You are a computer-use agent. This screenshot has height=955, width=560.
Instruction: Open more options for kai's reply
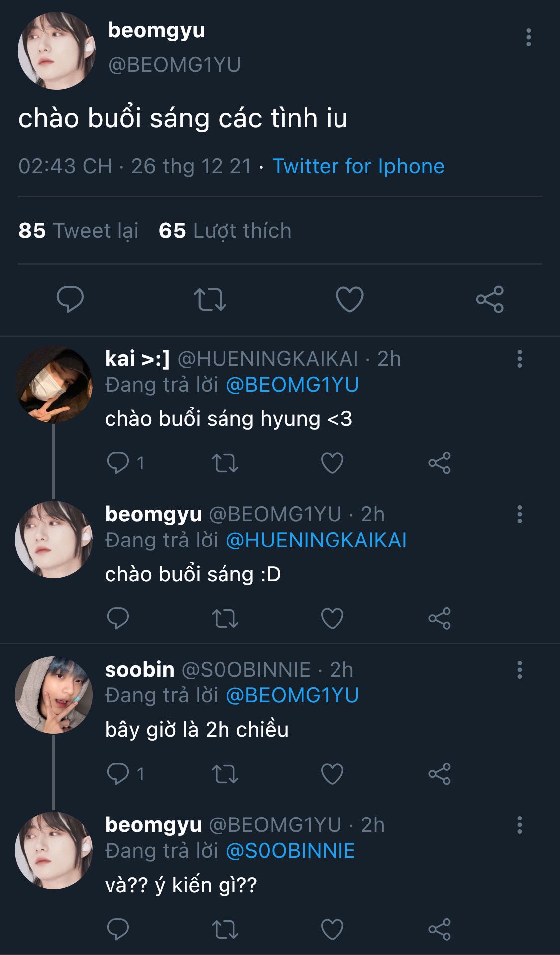coord(519,359)
